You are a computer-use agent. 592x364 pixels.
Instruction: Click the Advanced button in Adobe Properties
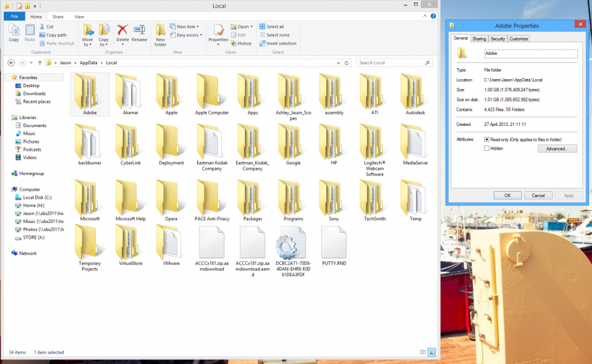click(557, 148)
